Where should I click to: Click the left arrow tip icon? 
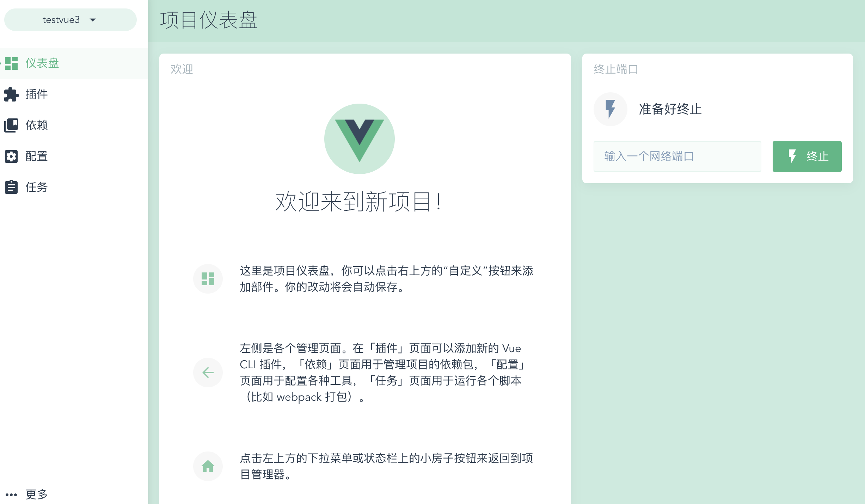(x=208, y=373)
